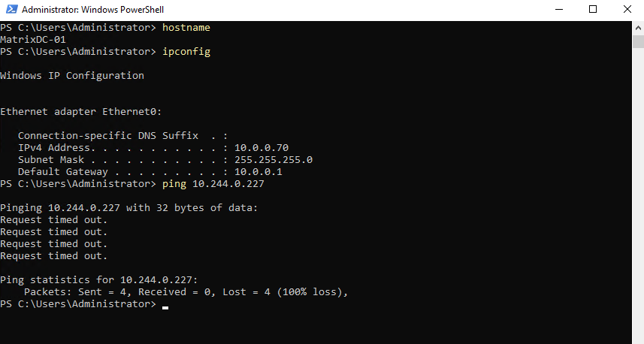This screenshot has width=644, height=344.
Task: Minimize the PowerShell window
Action: coord(558,10)
